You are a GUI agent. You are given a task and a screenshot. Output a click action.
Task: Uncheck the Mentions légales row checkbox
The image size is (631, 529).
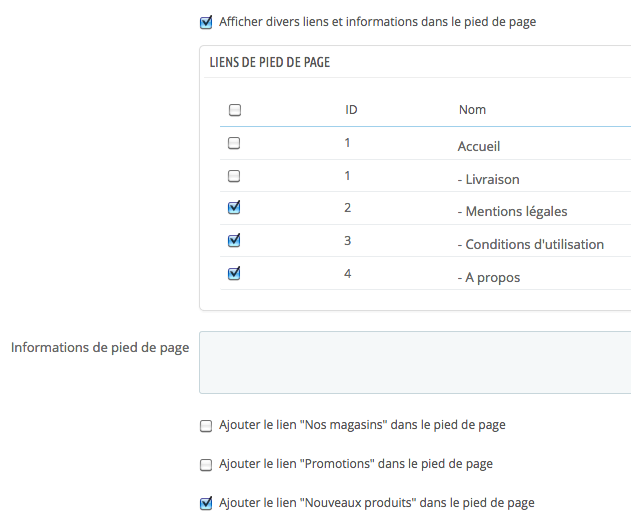point(234,208)
